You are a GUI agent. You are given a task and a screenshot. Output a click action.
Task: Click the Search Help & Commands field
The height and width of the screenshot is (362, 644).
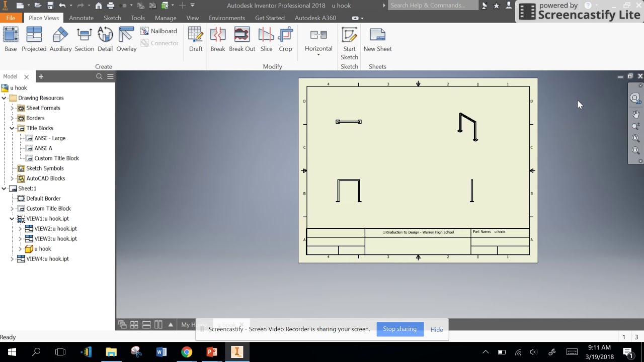pos(433,6)
